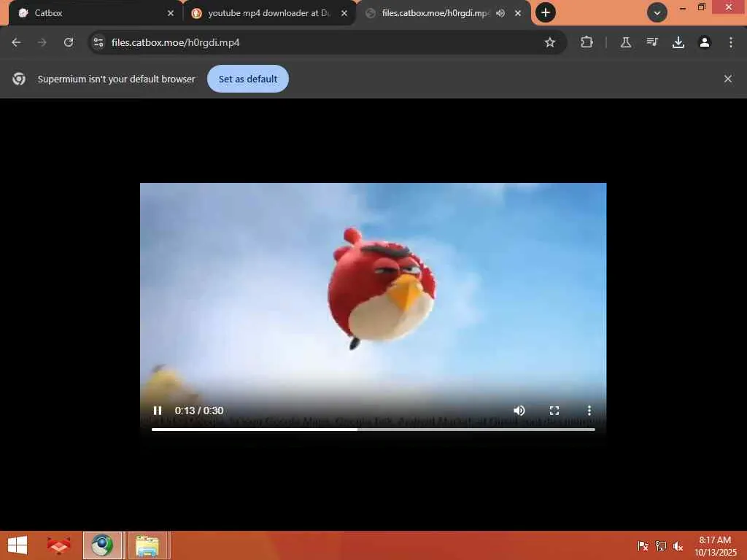Click the Supermium logo in the infobar
The width and height of the screenshot is (747, 560).
click(19, 79)
